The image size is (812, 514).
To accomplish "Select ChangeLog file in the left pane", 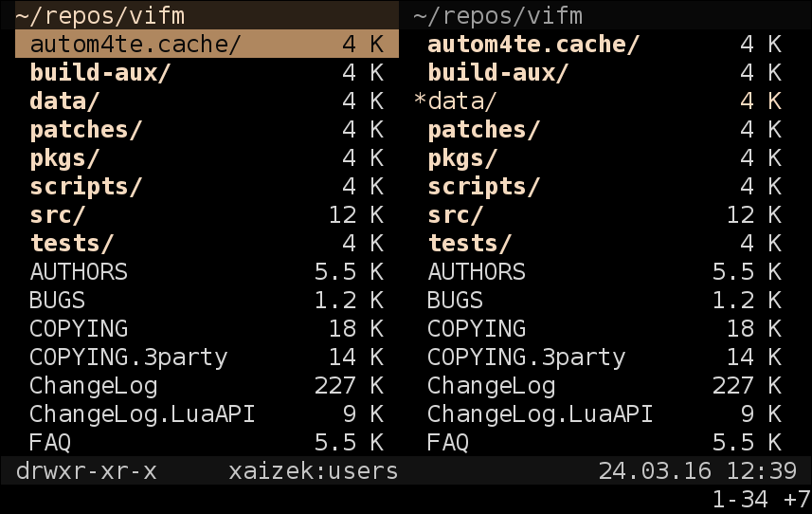I will pos(208,385).
